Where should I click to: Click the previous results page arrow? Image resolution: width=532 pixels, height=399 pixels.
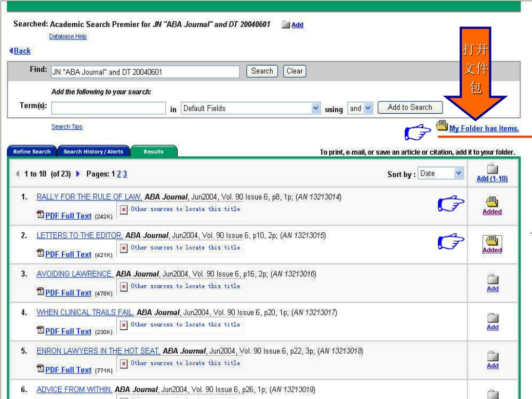tap(18, 174)
